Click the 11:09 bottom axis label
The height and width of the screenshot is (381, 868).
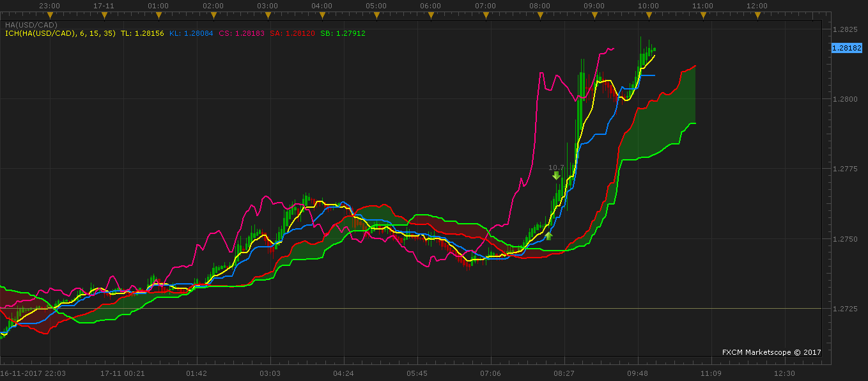pos(711,373)
